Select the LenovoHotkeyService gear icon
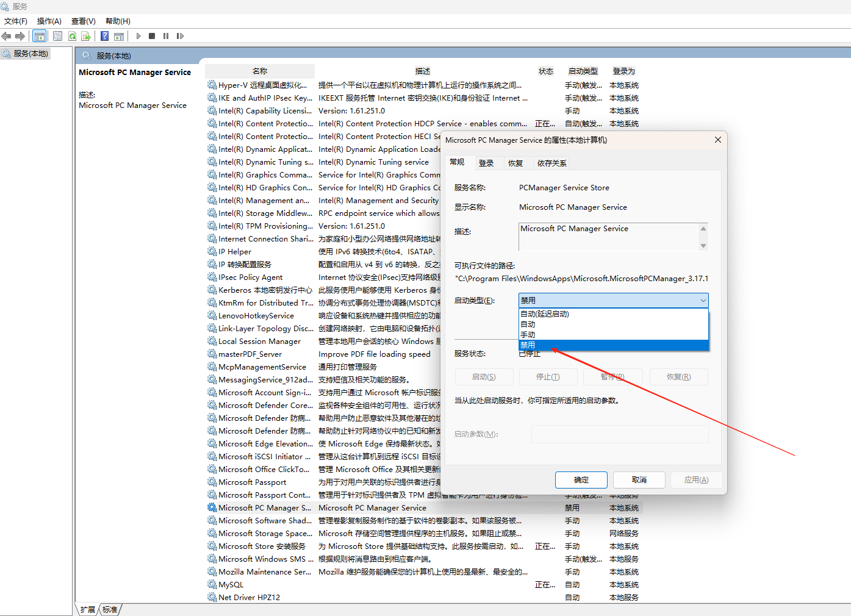This screenshot has width=851, height=616. point(212,315)
